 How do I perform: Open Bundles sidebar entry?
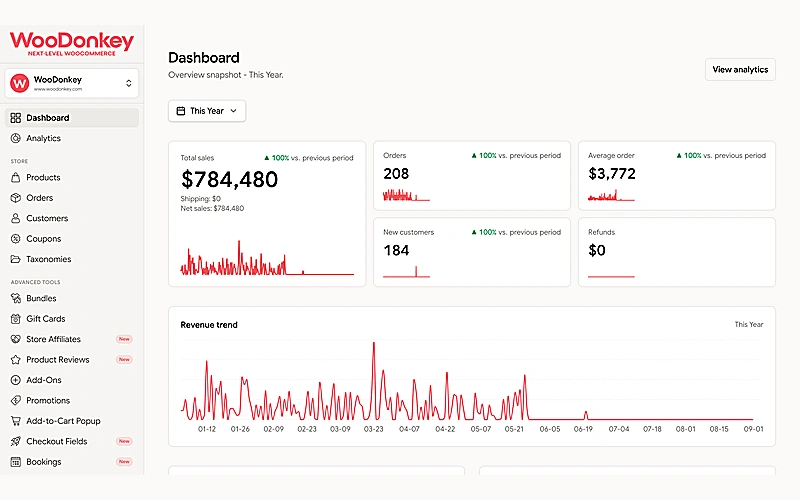click(72, 298)
